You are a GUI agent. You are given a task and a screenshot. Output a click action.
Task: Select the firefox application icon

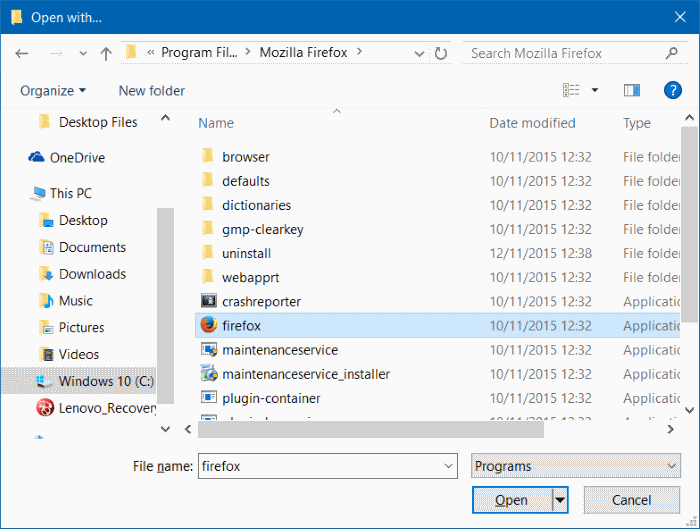click(x=208, y=325)
